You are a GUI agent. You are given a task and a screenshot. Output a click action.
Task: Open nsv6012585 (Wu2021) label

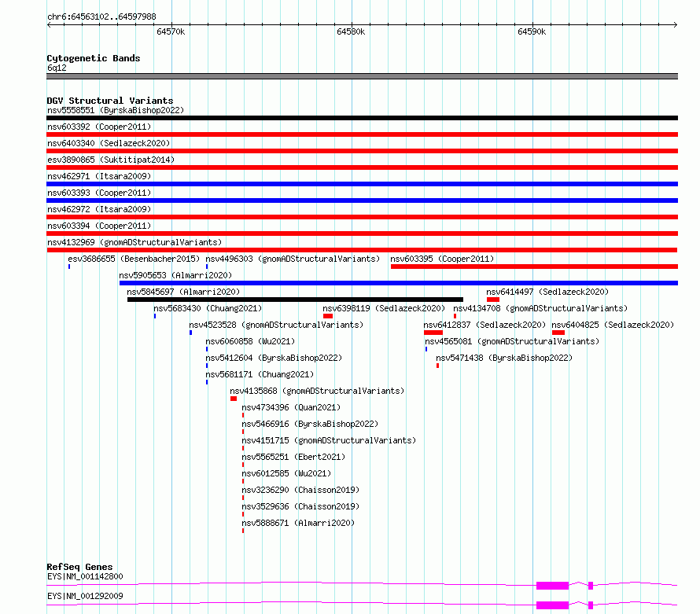click(x=286, y=473)
